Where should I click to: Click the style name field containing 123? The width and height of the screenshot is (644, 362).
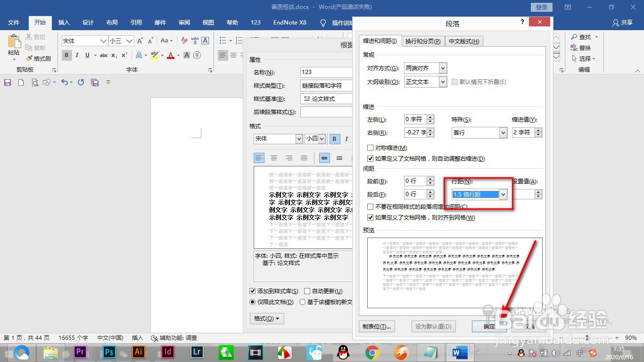coord(326,72)
